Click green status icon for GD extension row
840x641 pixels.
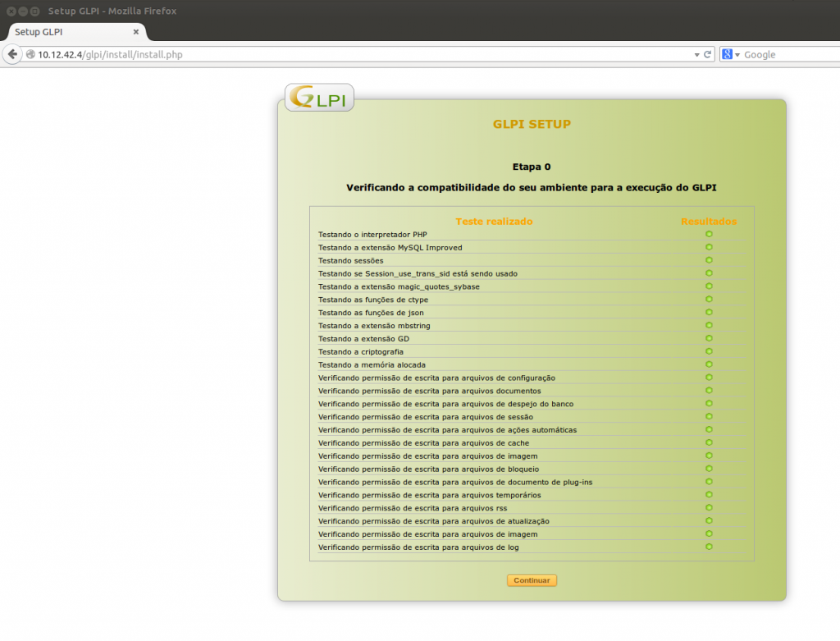click(709, 338)
